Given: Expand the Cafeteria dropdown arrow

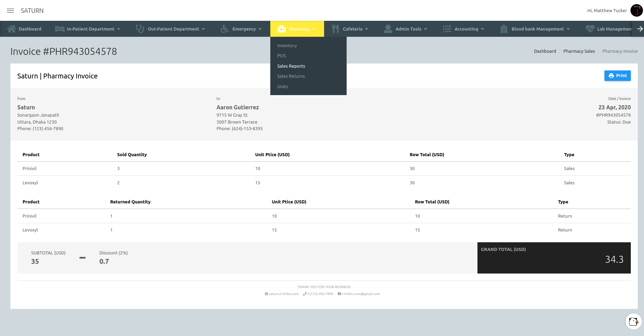Looking at the screenshot, I should (x=366, y=29).
